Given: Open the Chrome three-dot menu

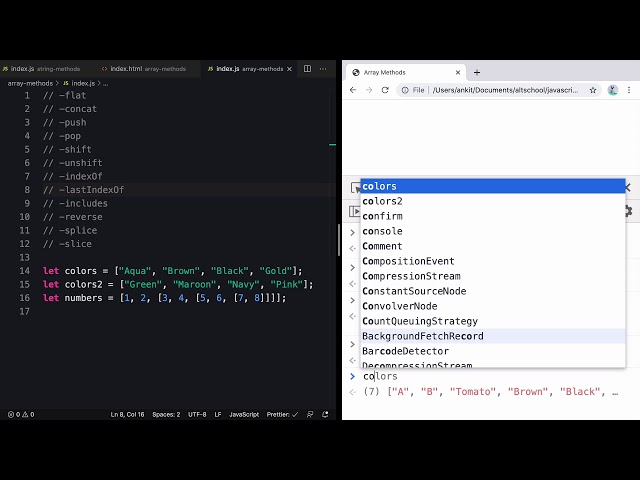Looking at the screenshot, I should (629, 90).
